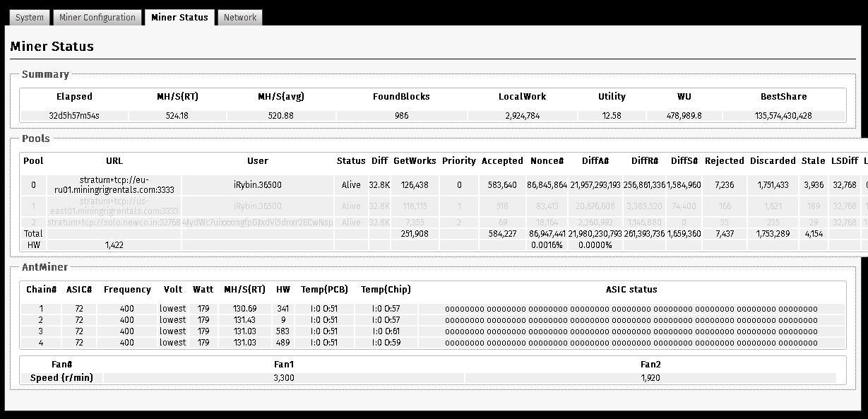Click chain 3 HW value 583
The width and height of the screenshot is (868, 419).
pyautogui.click(x=283, y=331)
